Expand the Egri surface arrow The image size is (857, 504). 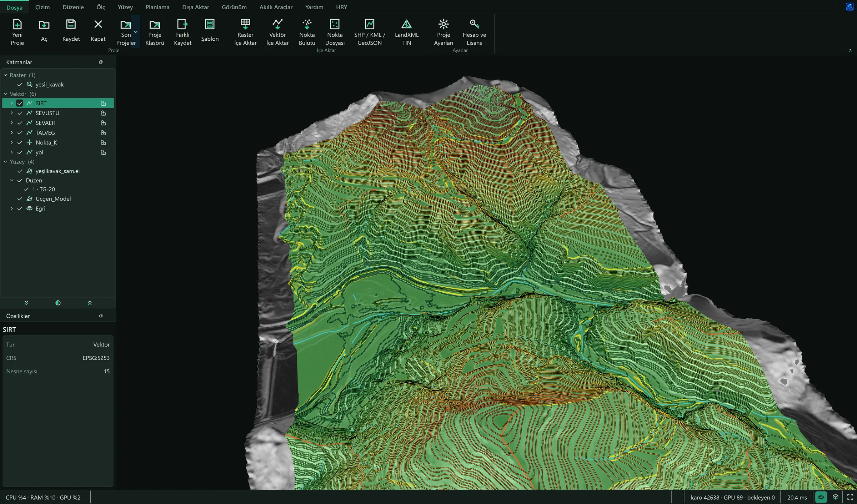pyautogui.click(x=11, y=208)
